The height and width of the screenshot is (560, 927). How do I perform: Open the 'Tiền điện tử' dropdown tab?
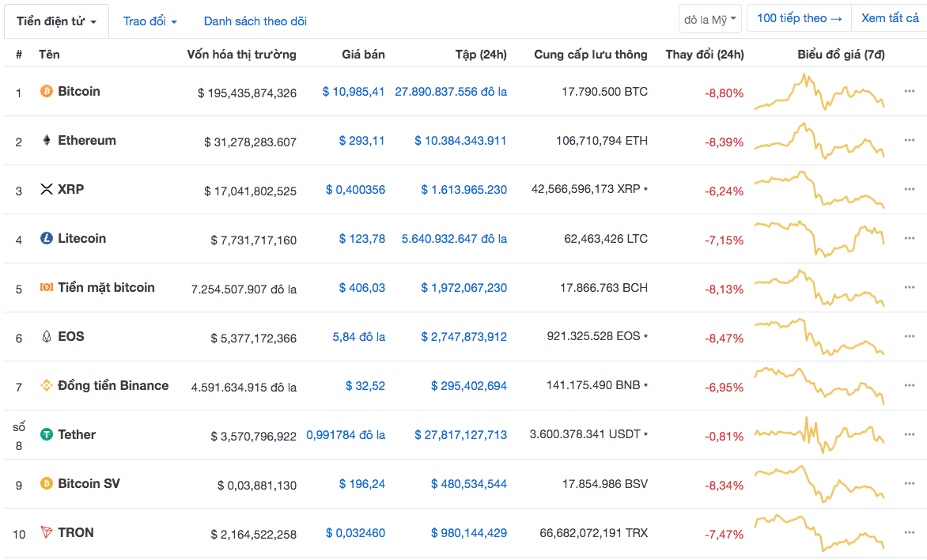pos(56,21)
